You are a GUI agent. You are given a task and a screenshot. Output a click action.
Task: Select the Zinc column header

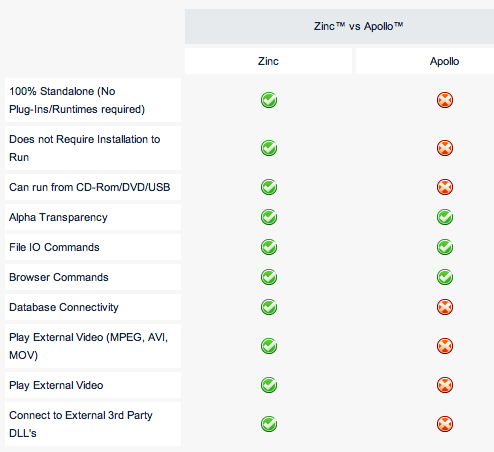click(268, 61)
